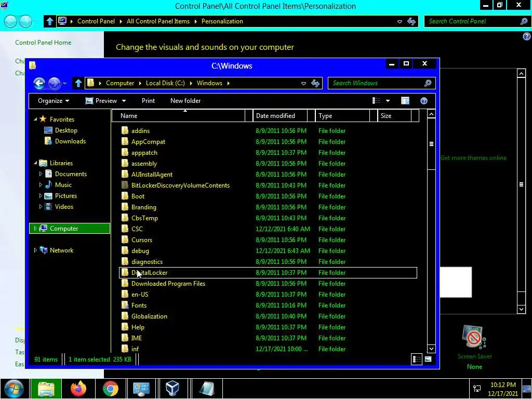The image size is (532, 399).
Task: Select Downloads under Favorites
Action: pyautogui.click(x=71, y=141)
